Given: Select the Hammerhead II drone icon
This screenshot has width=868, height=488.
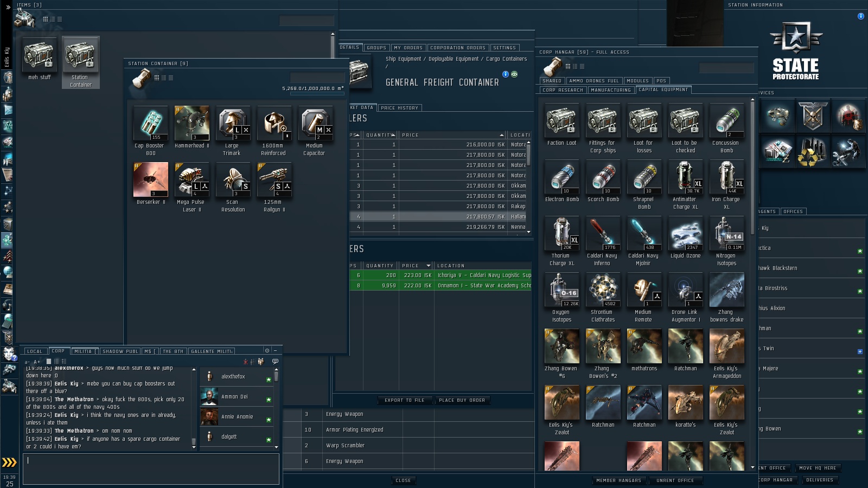Looking at the screenshot, I should click(192, 123).
